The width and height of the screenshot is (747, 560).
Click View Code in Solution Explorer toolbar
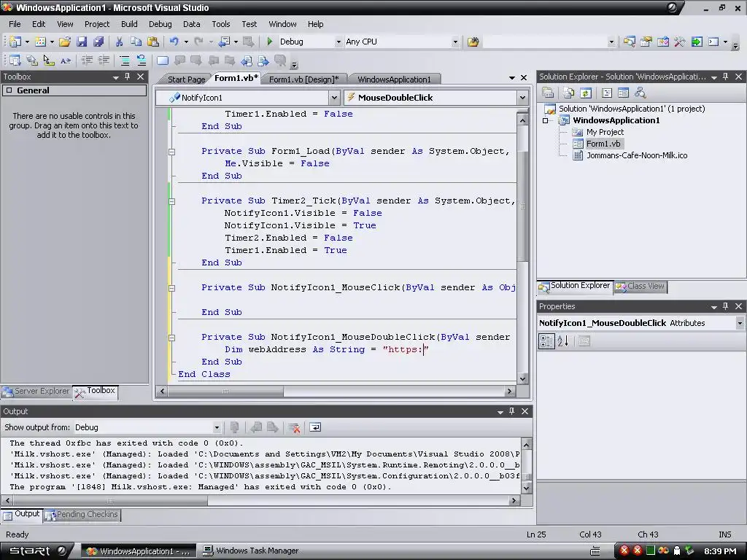pos(606,93)
